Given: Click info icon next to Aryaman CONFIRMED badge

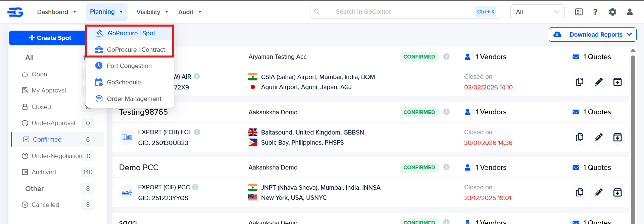Looking at the screenshot, I should [446, 57].
